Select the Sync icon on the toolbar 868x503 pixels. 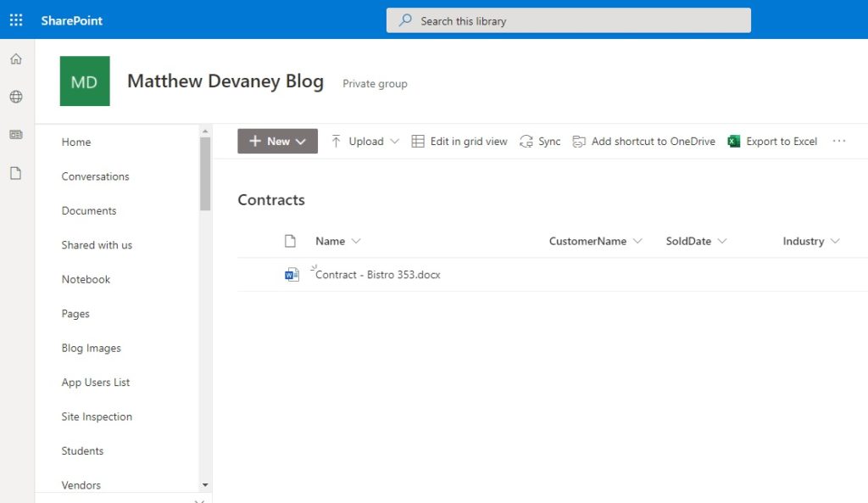click(526, 142)
